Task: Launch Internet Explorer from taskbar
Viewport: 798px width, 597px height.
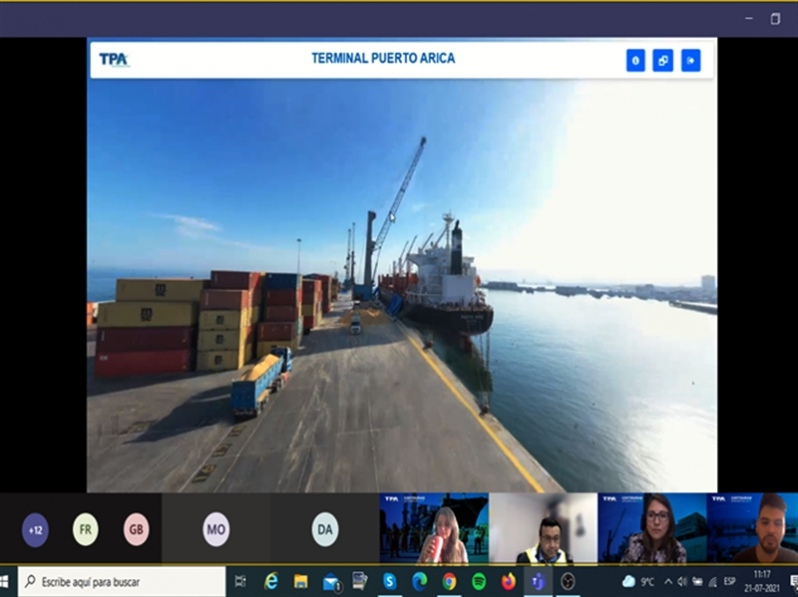Action: pyautogui.click(x=271, y=581)
